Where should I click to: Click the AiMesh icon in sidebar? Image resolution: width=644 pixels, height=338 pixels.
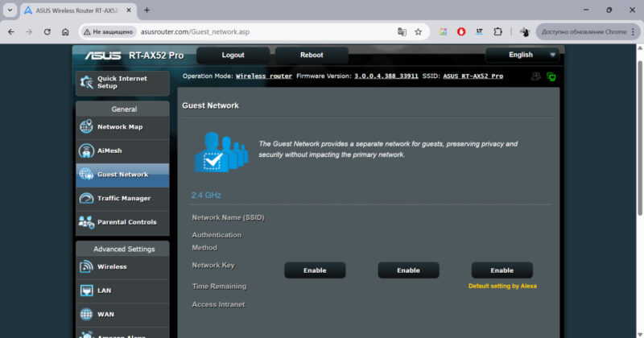pyautogui.click(x=86, y=150)
